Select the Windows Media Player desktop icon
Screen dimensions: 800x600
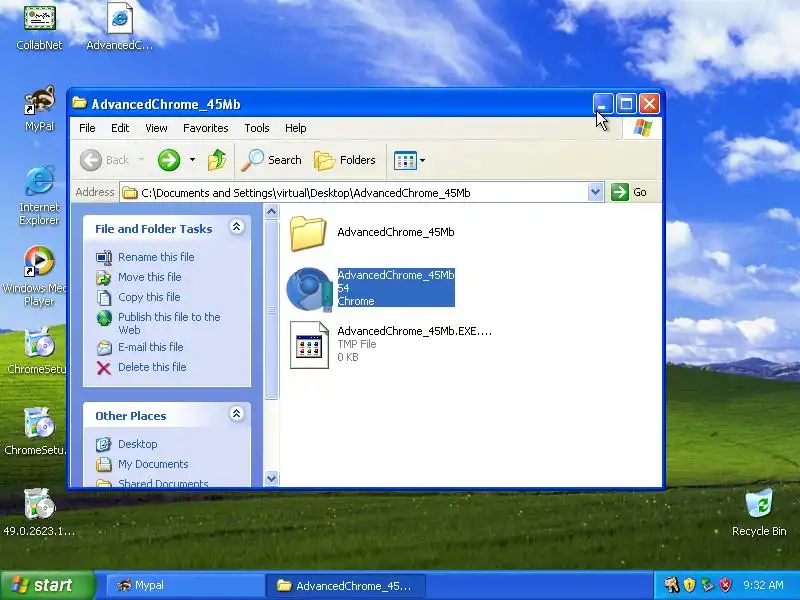tap(39, 261)
